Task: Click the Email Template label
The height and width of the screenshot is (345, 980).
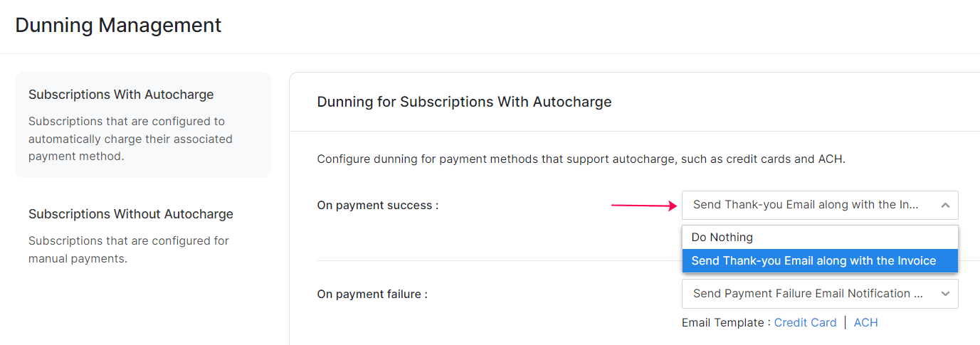Action: pyautogui.click(x=725, y=323)
